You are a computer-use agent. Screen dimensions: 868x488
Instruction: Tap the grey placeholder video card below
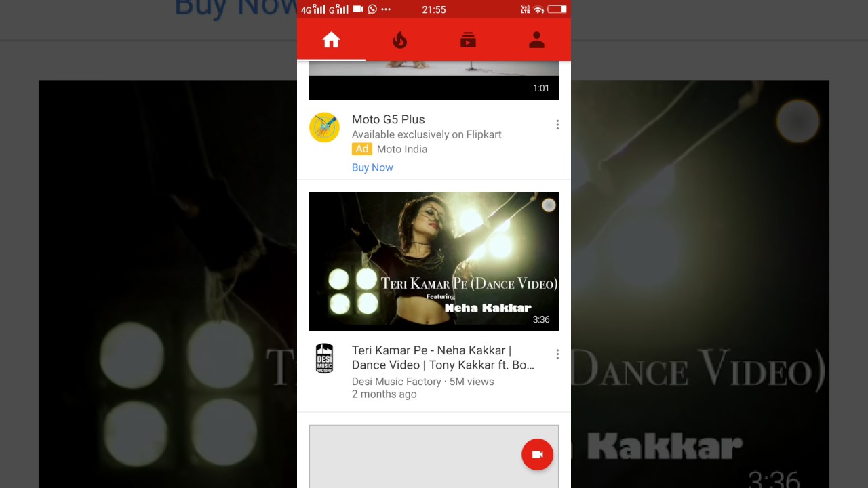(434, 456)
